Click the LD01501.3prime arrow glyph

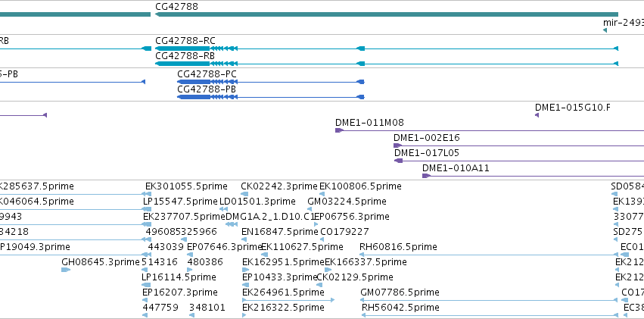pyautogui.click(x=223, y=209)
